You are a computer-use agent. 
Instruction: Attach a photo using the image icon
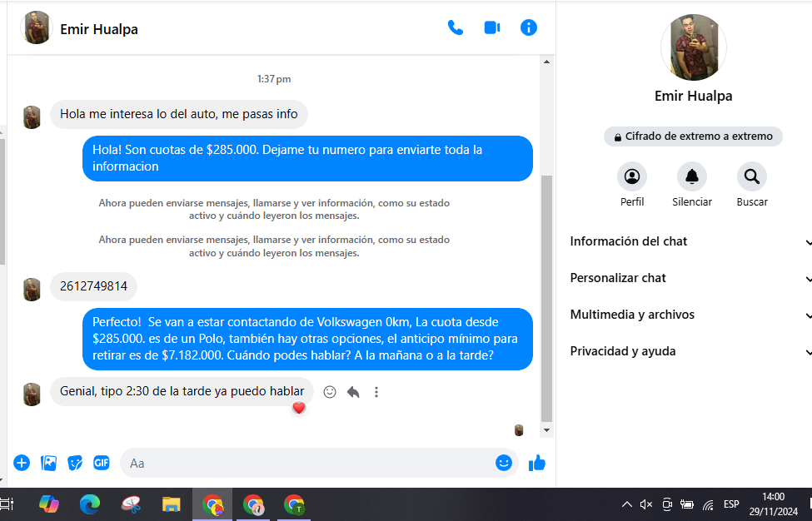(x=48, y=463)
